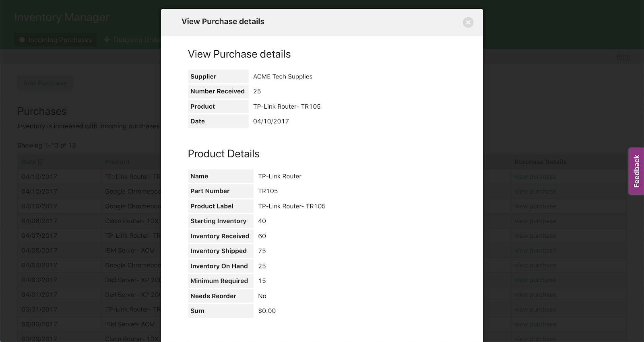Click the Purchase Details column header
The image size is (644, 342).
tap(540, 162)
